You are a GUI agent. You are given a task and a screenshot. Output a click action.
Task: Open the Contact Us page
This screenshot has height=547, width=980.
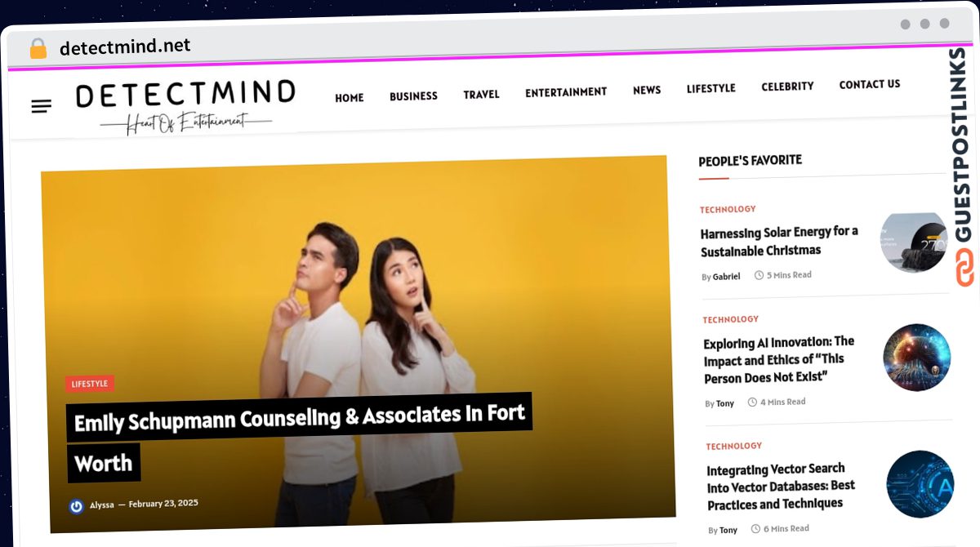point(870,84)
